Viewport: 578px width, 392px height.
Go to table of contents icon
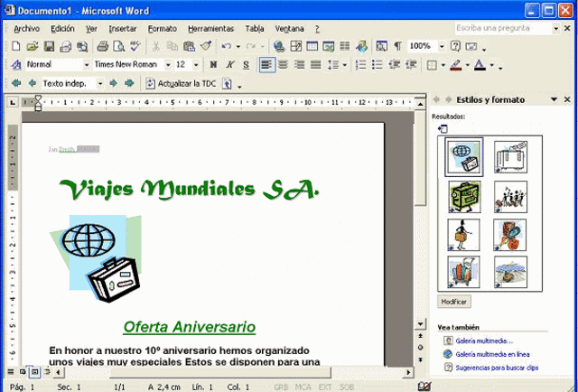(x=227, y=84)
